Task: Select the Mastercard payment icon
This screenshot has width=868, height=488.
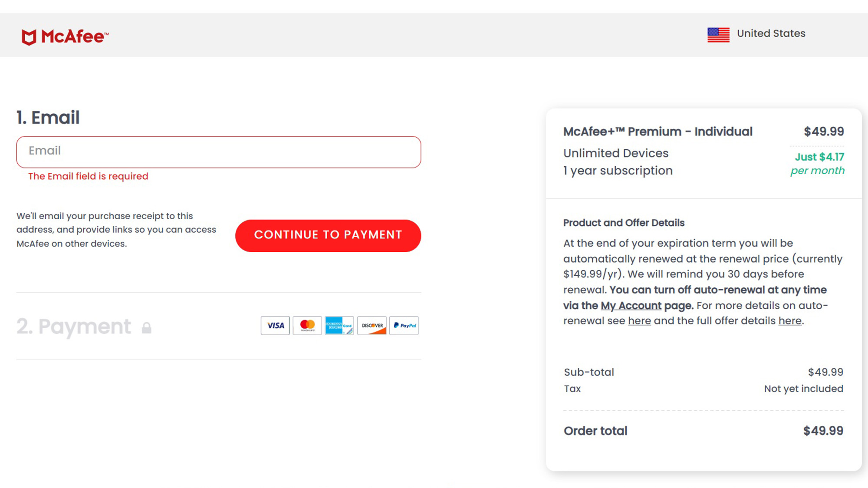Action: (307, 326)
